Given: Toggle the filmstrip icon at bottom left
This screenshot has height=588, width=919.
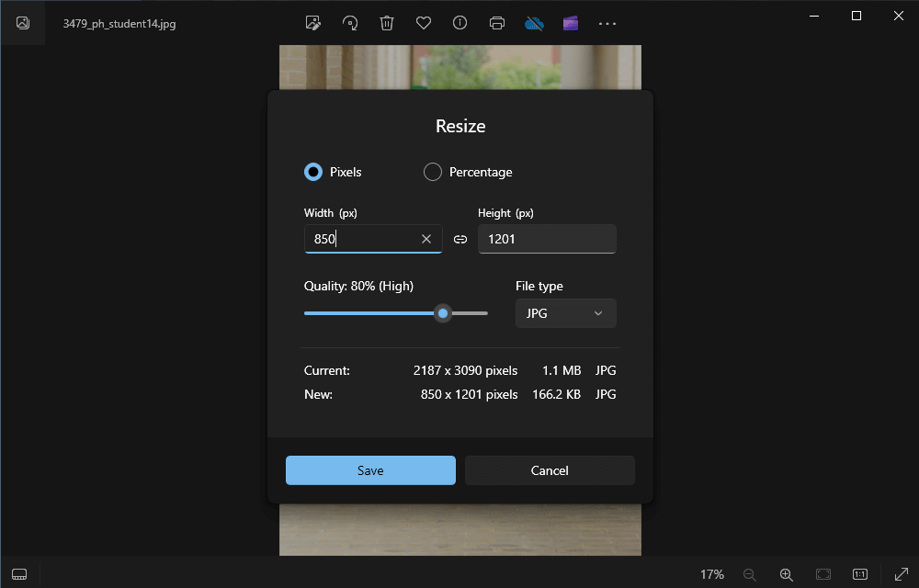Looking at the screenshot, I should point(19,574).
